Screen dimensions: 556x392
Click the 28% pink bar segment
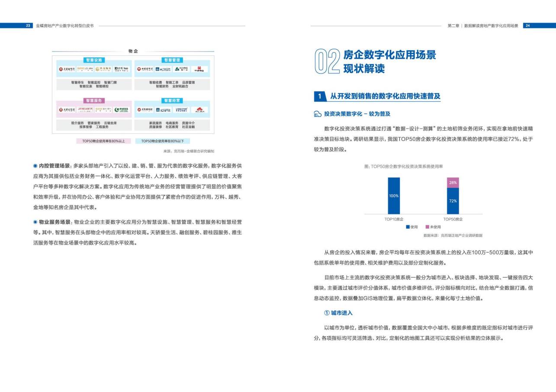click(453, 183)
